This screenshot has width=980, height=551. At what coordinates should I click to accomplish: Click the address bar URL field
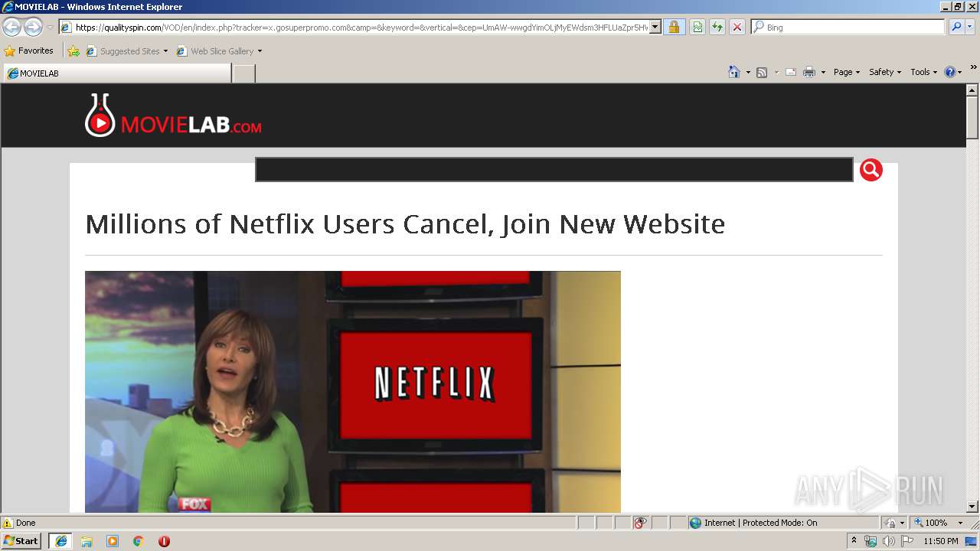coord(360,28)
